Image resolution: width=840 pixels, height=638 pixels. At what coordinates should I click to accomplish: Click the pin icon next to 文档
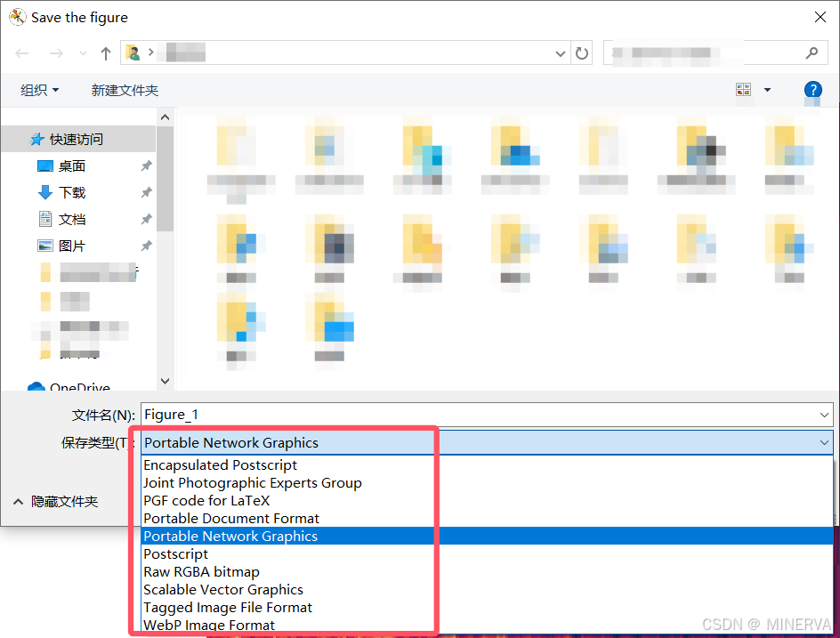147,219
